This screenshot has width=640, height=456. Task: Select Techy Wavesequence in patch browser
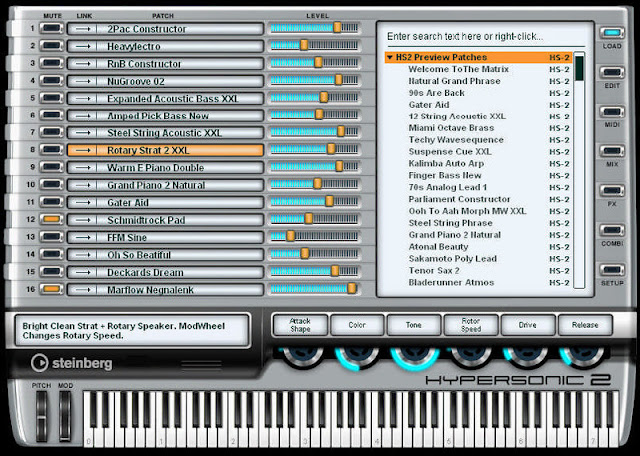pyautogui.click(x=456, y=140)
